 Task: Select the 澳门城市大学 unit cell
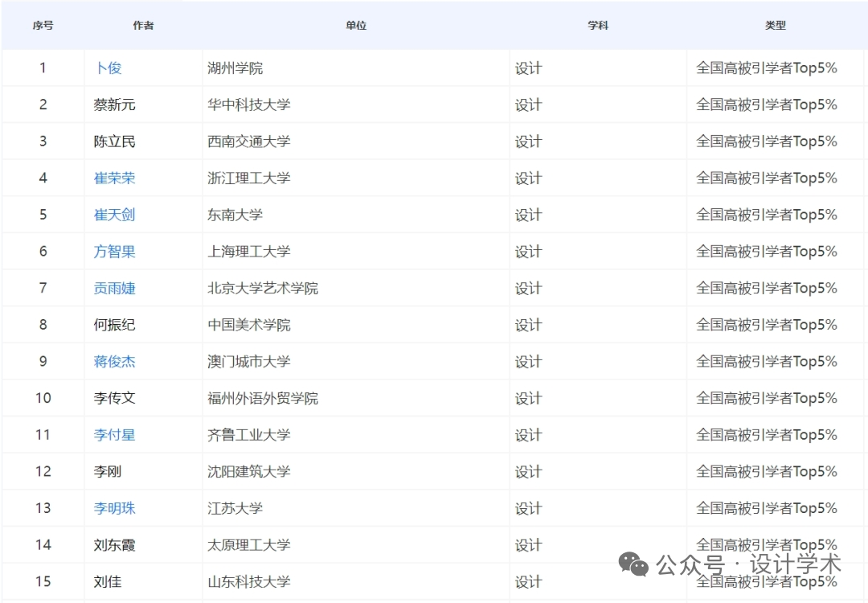[x=249, y=362]
